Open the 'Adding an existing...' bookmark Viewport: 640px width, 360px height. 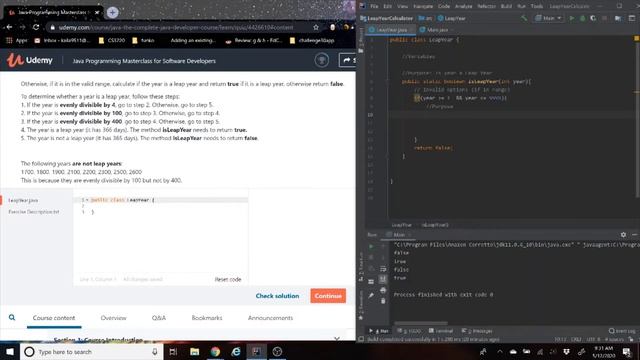192,40
